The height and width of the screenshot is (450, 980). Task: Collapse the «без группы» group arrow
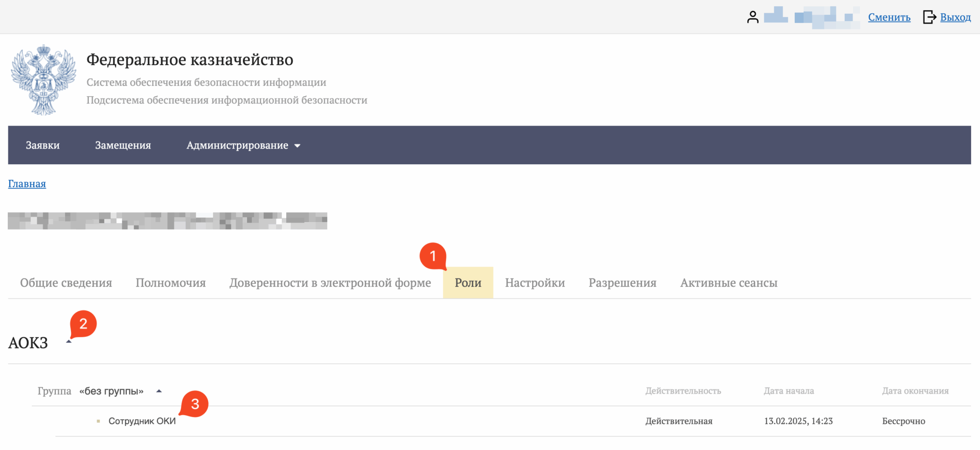pyautogui.click(x=159, y=391)
